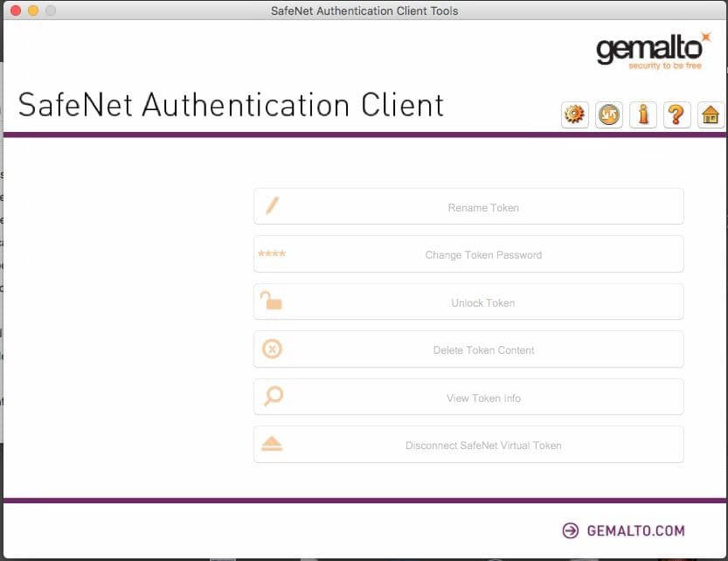Open View Token Info
The width and height of the screenshot is (728, 561).
pos(468,397)
